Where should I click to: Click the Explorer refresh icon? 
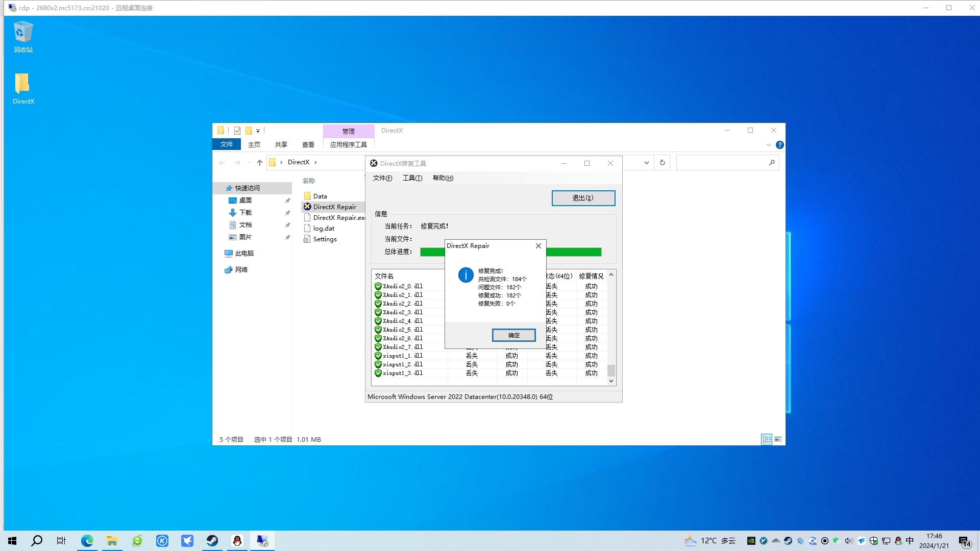coord(663,163)
